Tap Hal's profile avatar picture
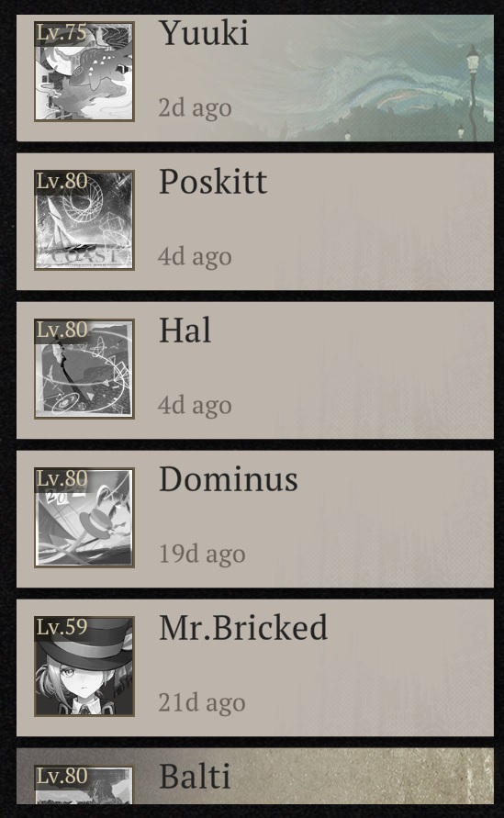504x818 pixels. click(84, 369)
